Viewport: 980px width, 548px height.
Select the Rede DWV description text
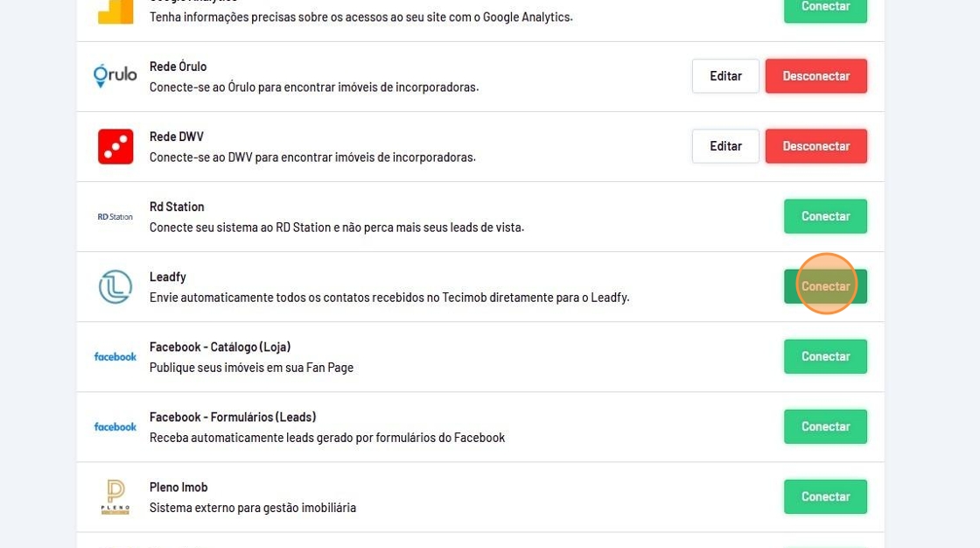coord(312,158)
